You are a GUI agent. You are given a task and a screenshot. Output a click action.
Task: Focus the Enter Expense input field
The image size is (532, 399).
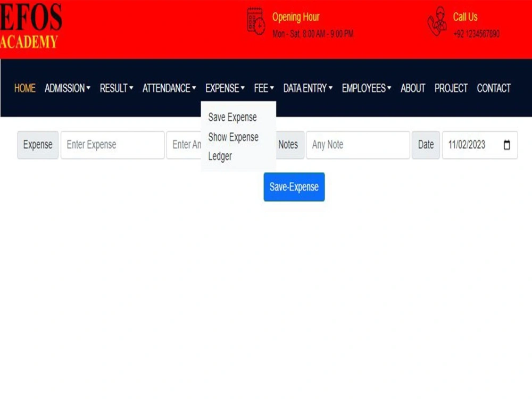coord(113,145)
